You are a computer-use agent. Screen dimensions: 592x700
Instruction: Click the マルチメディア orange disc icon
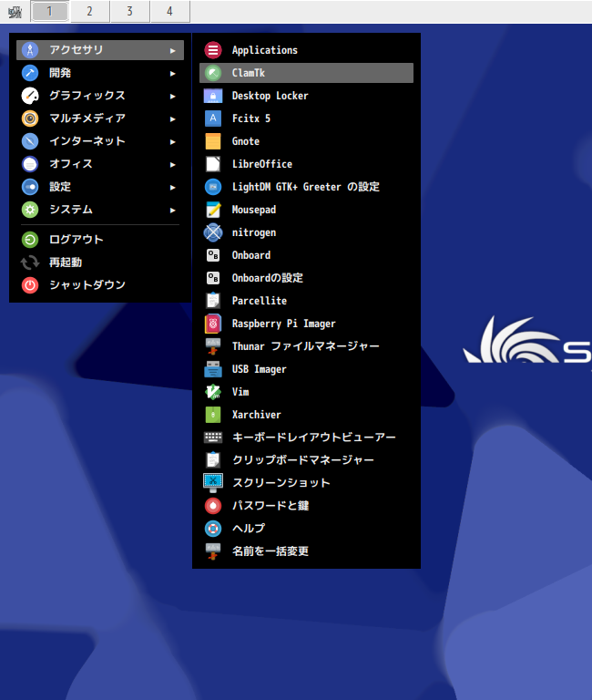[30, 118]
